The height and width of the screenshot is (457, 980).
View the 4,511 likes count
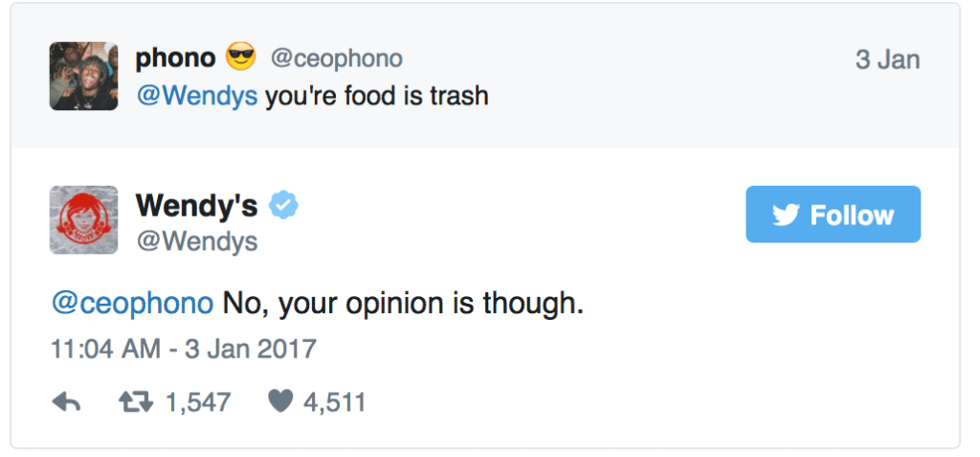pyautogui.click(x=334, y=401)
